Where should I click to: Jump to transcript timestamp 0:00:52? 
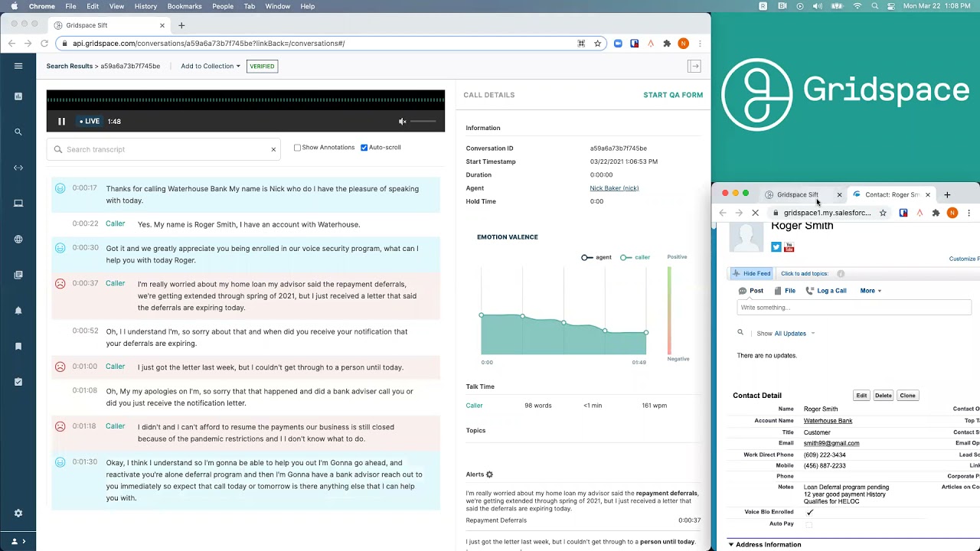[x=85, y=331]
